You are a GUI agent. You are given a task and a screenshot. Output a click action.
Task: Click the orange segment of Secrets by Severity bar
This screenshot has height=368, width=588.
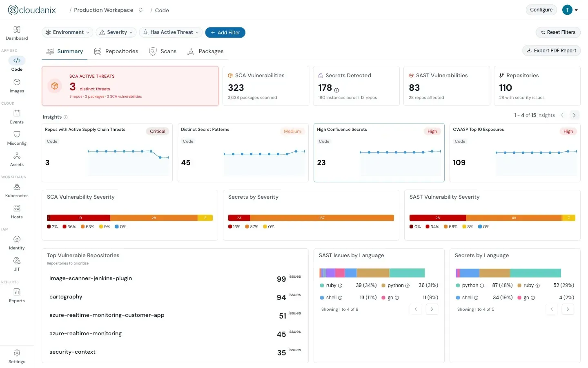coord(322,218)
